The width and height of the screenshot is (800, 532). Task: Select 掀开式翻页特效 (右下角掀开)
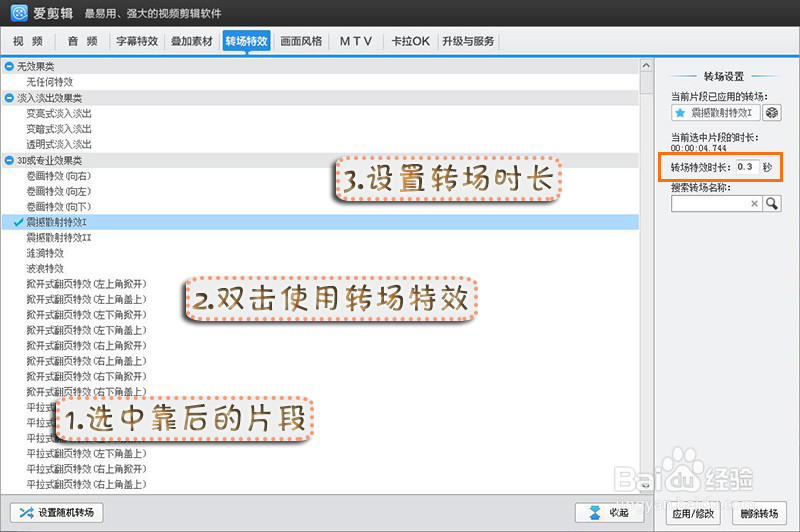(x=86, y=376)
